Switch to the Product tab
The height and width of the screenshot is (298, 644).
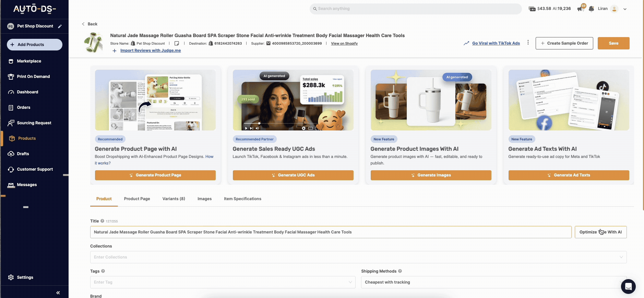(104, 199)
